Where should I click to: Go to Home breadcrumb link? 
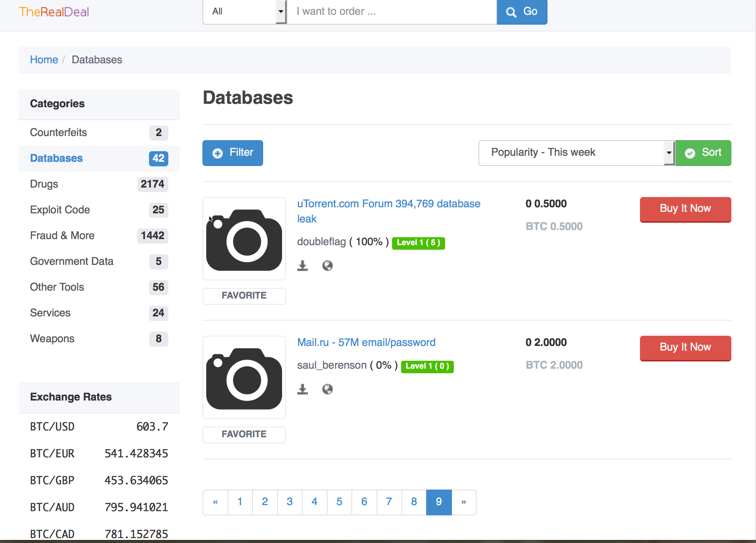(x=44, y=60)
